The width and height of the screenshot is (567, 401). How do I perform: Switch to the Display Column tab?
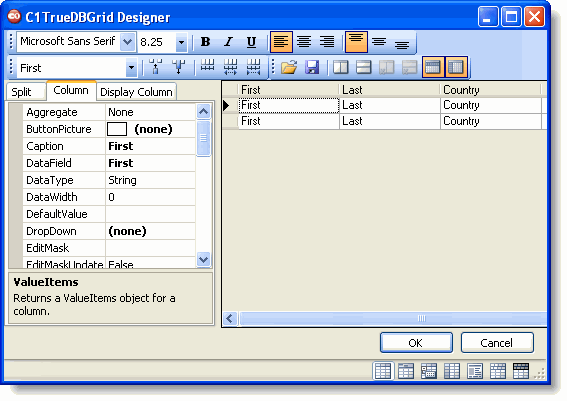[136, 92]
